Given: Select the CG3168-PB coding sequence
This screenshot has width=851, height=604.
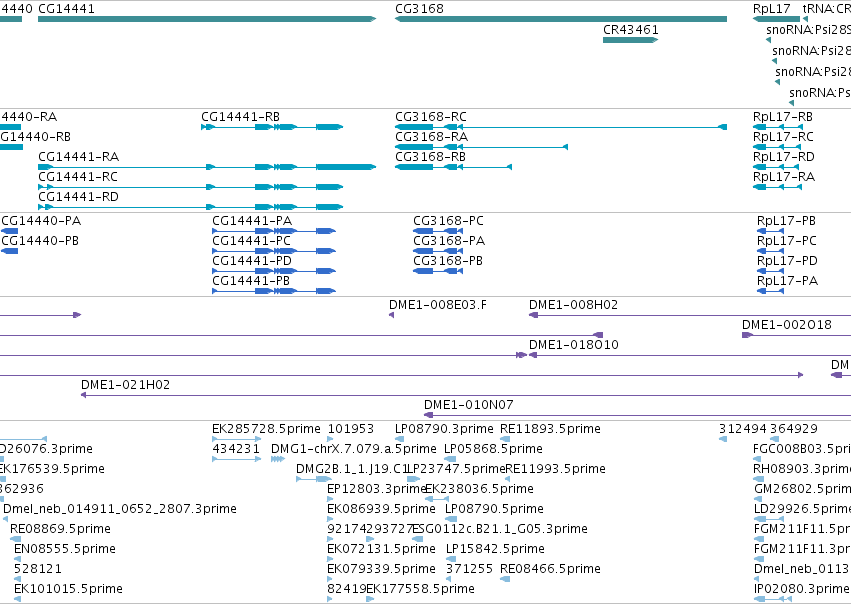Looking at the screenshot, I should [x=438, y=271].
